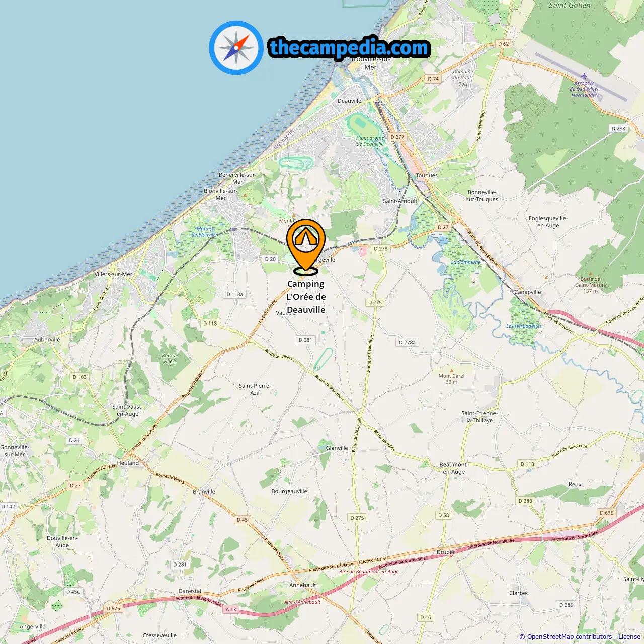The height and width of the screenshot is (644, 644).
Task: Click the blue compass logo icon
Action: point(236,48)
